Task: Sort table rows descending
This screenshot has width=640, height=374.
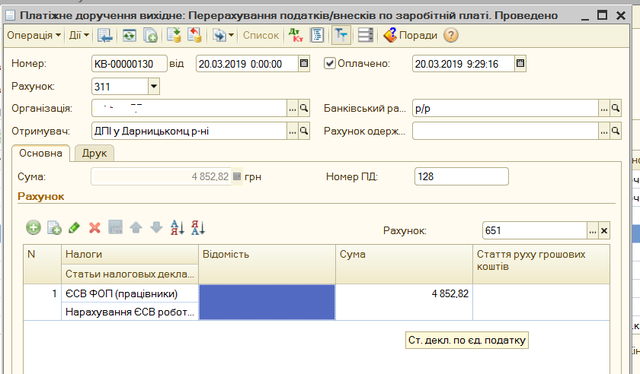Action: [x=198, y=228]
